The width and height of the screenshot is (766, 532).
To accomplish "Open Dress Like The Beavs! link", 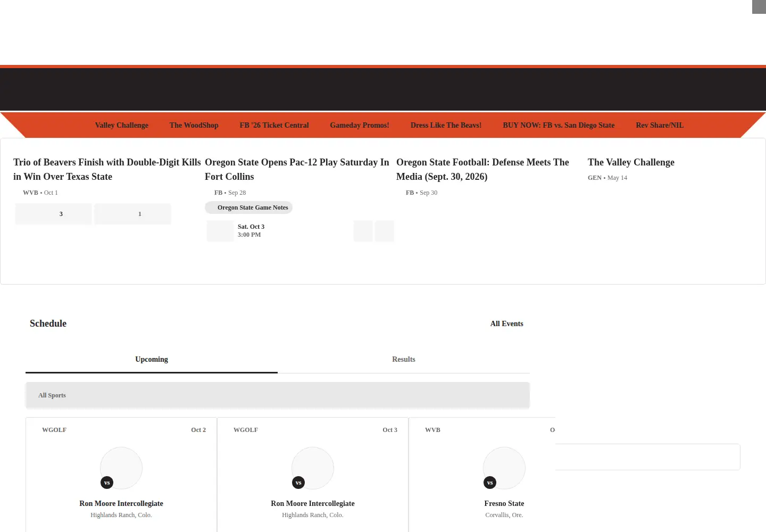I will tap(446, 126).
